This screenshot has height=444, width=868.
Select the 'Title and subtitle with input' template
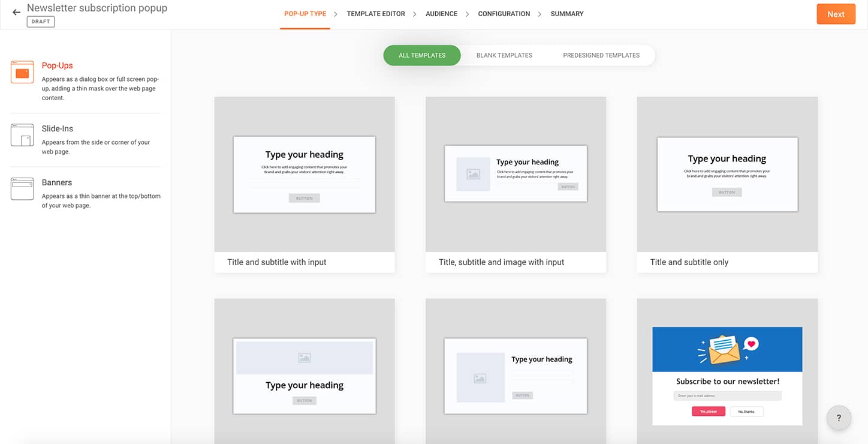click(304, 180)
